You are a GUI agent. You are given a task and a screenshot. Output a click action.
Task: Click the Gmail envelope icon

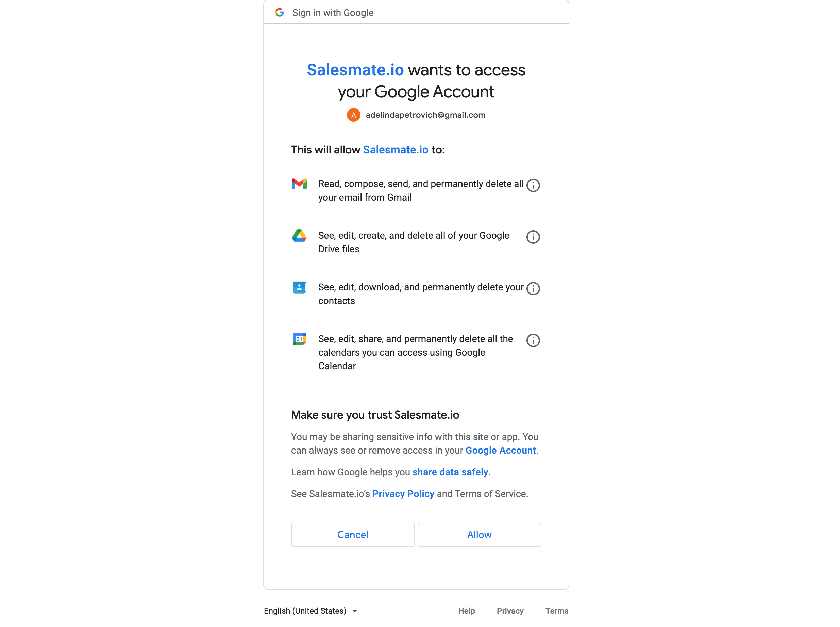(x=299, y=184)
